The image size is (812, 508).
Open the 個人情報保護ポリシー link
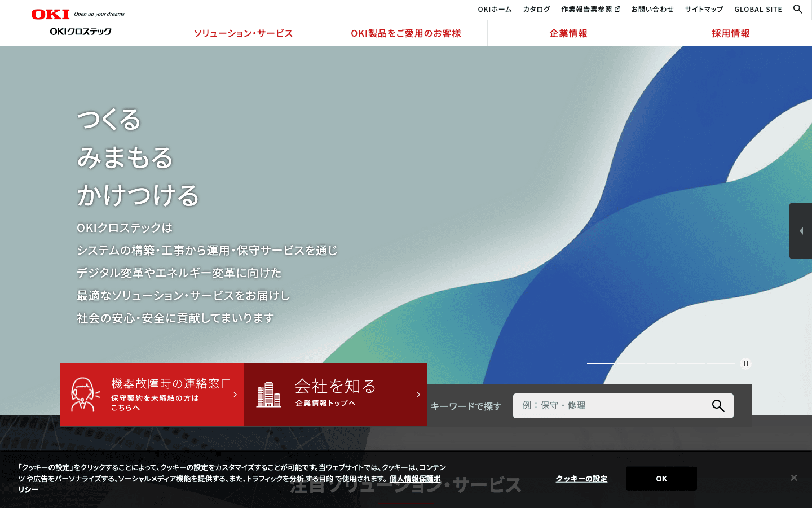point(415,479)
